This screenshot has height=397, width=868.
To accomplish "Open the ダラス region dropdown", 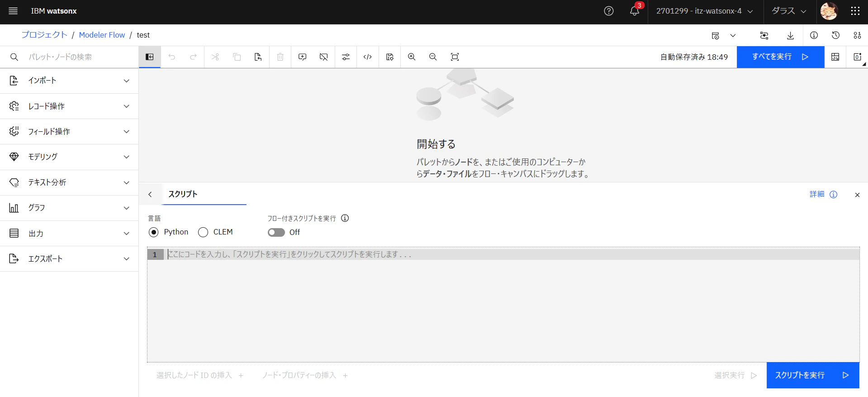I will [789, 11].
